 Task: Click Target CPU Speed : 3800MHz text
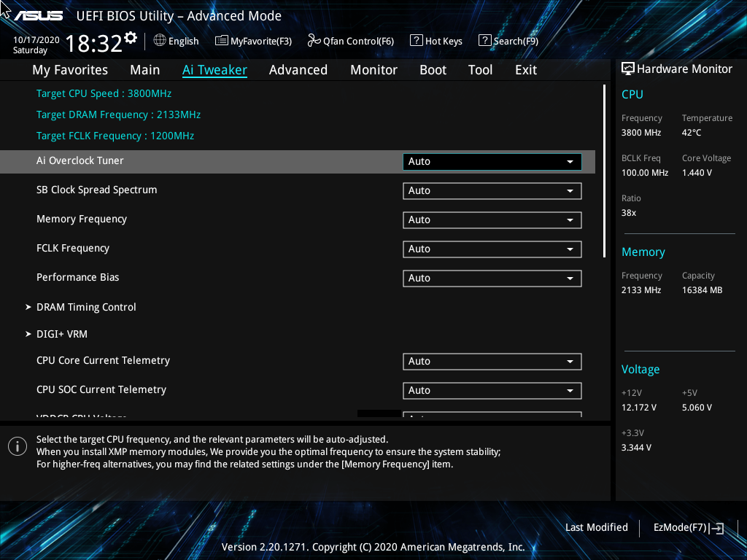tap(104, 93)
